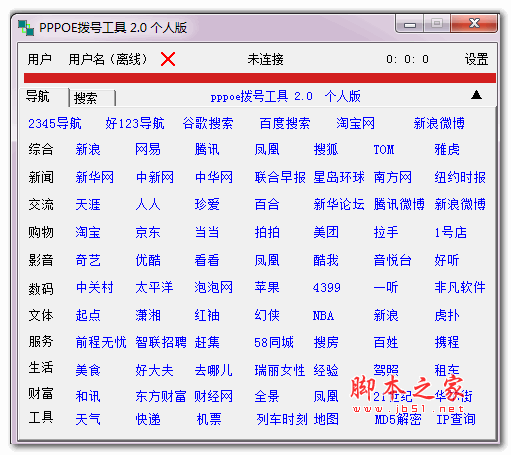Open 新浪微博 link in the top row
The width and height of the screenshot is (511, 455).
coord(439,123)
